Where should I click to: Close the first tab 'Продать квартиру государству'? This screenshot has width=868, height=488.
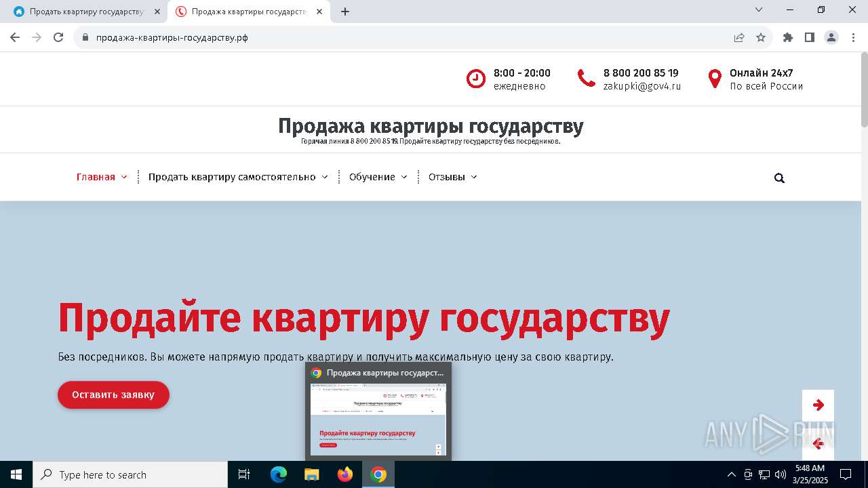[x=157, y=12]
